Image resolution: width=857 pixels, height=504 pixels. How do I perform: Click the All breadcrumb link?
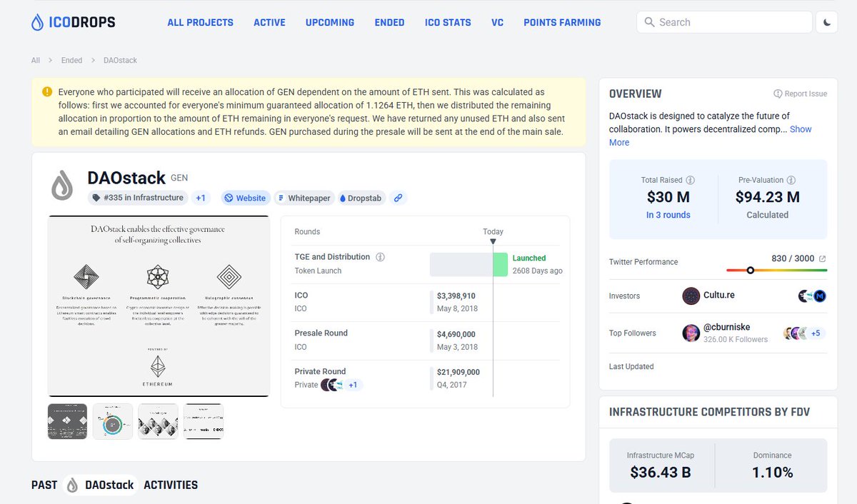(36, 61)
